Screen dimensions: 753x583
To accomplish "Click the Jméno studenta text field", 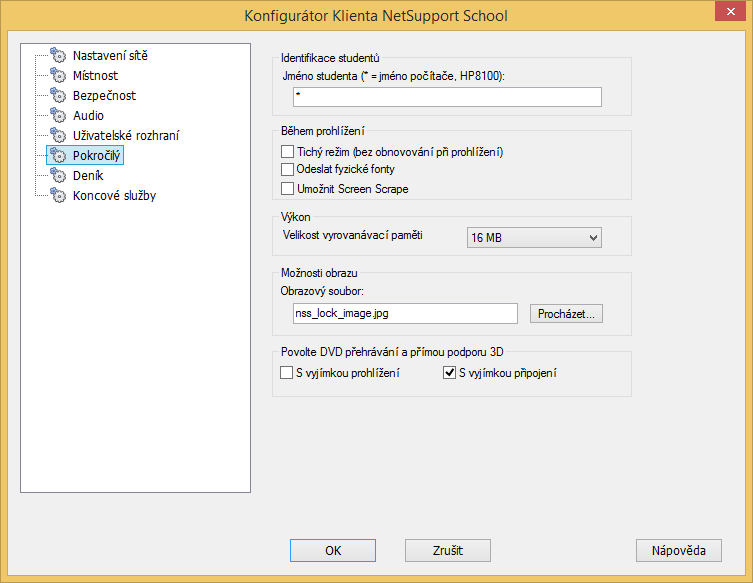I will click(447, 97).
